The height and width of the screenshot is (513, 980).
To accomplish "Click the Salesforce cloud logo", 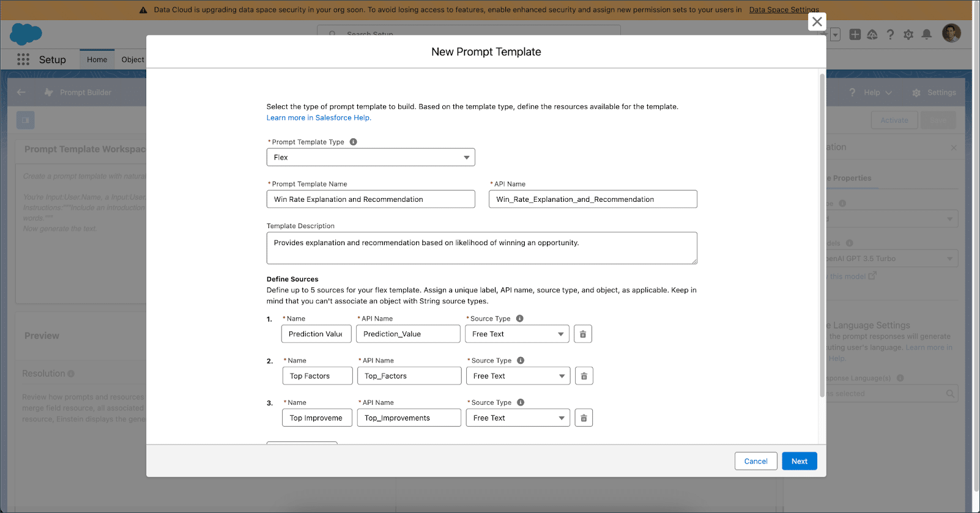I will (x=26, y=34).
